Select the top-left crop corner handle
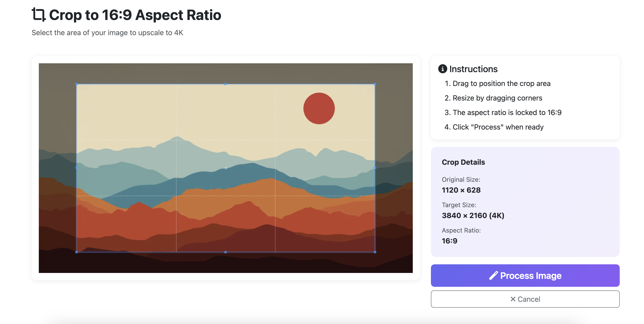Screen dimensions: 644x324 pos(76,84)
